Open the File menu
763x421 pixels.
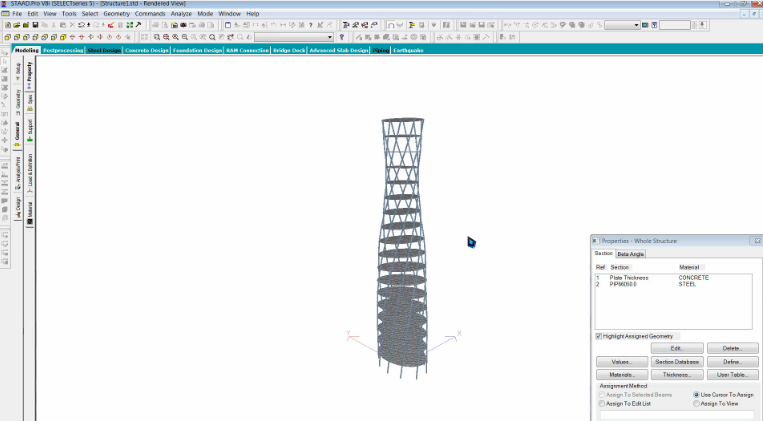[x=17, y=14]
